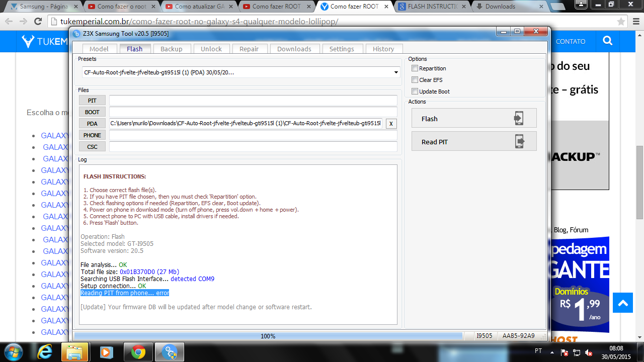Click the Flash action button
Image resolution: width=644 pixels, height=362 pixels.
[474, 119]
